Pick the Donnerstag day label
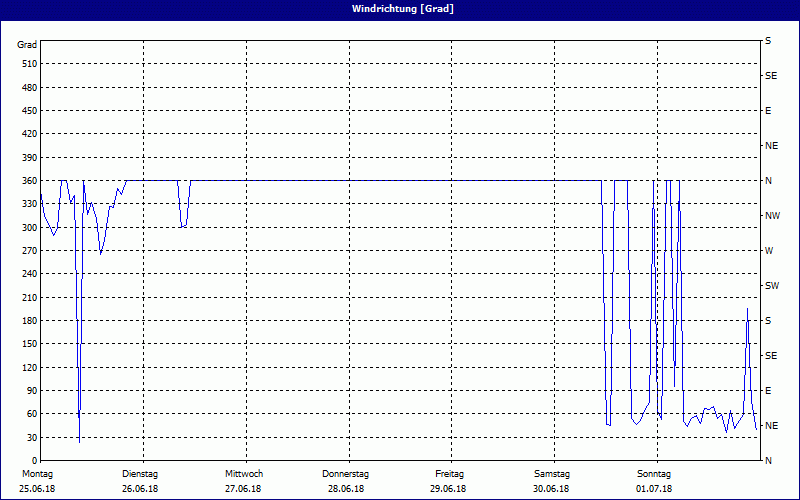Viewport: 800px width, 500px height. (346, 474)
